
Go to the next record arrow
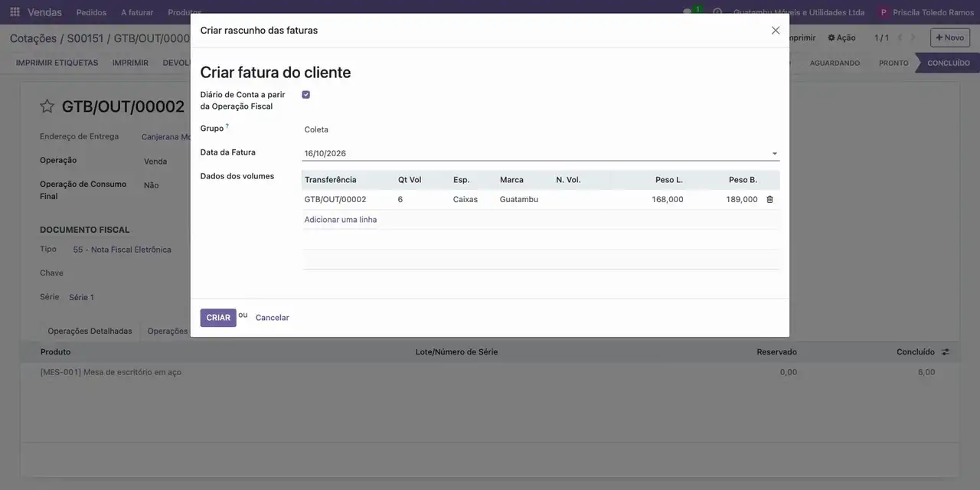[913, 38]
